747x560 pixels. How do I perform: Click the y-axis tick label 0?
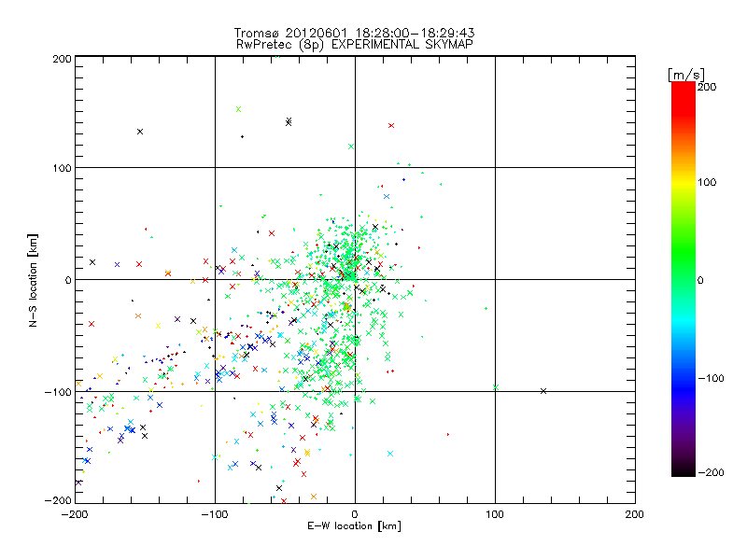point(68,281)
